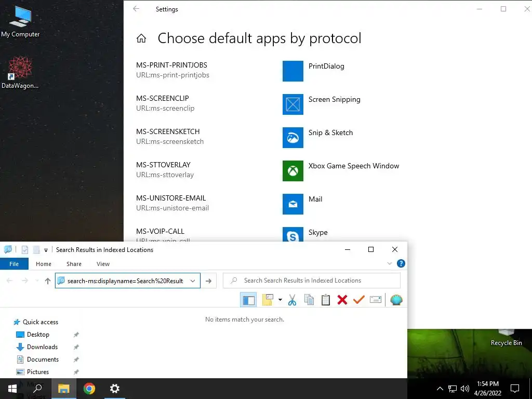Open the View ribbon tab
Image resolution: width=532 pixels, height=399 pixels.
point(103,263)
